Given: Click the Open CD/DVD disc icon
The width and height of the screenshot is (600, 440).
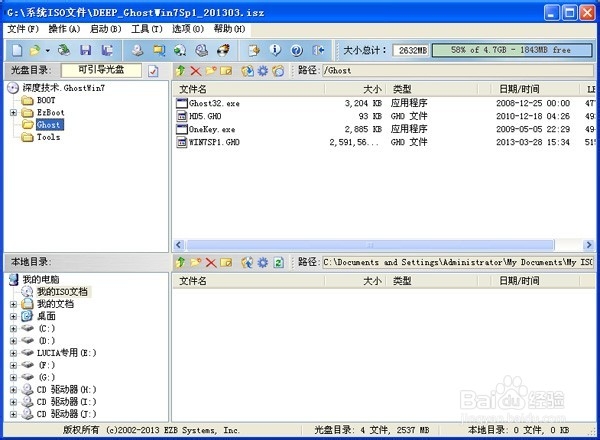Looking at the screenshot, I should (64, 50).
